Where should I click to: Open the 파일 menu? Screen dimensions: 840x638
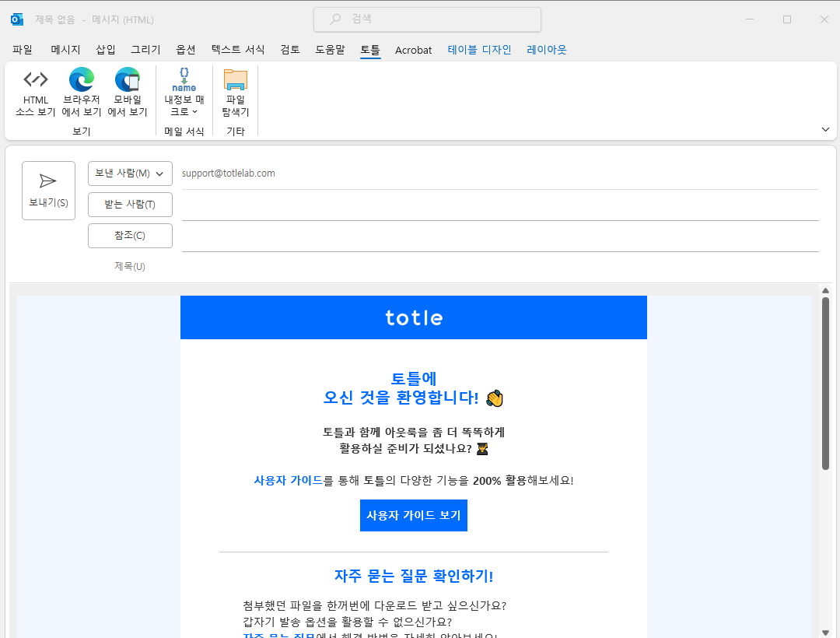[23, 50]
